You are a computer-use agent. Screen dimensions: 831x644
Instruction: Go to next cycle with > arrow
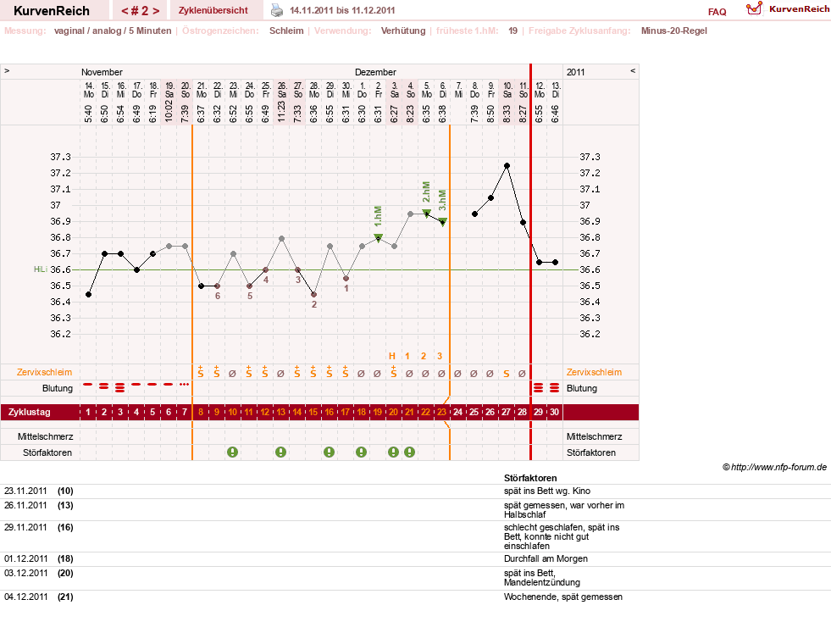(x=156, y=11)
